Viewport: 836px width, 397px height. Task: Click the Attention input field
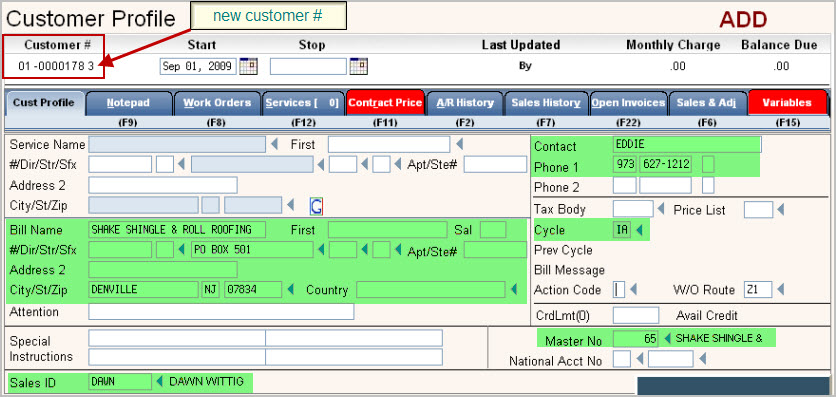(x=221, y=312)
